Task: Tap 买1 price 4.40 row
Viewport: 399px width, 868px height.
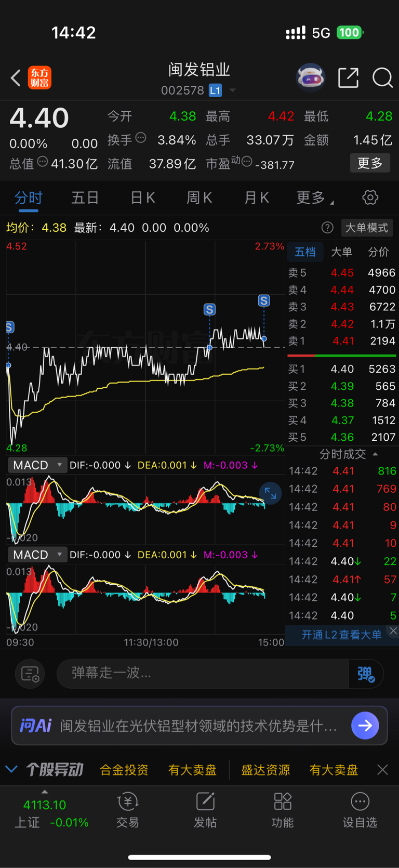Action: [x=342, y=369]
